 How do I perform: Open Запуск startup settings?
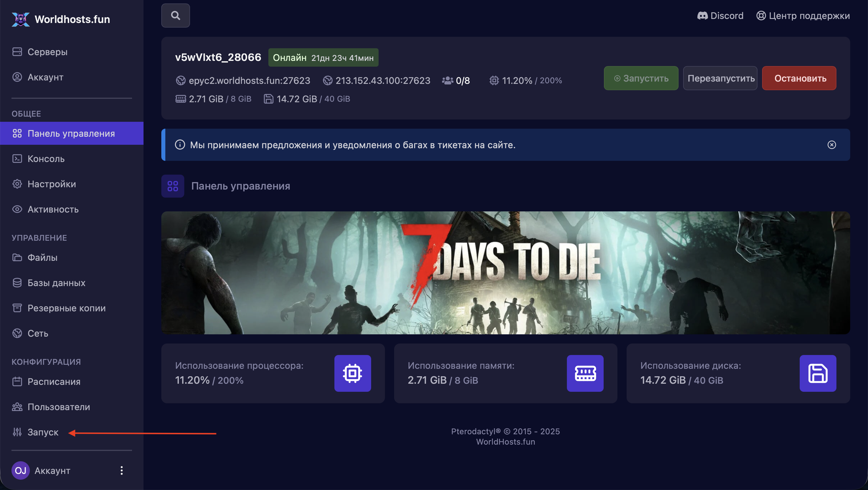(43, 432)
